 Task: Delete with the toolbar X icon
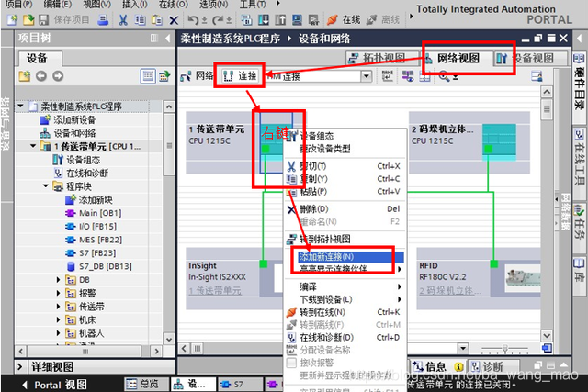[174, 20]
